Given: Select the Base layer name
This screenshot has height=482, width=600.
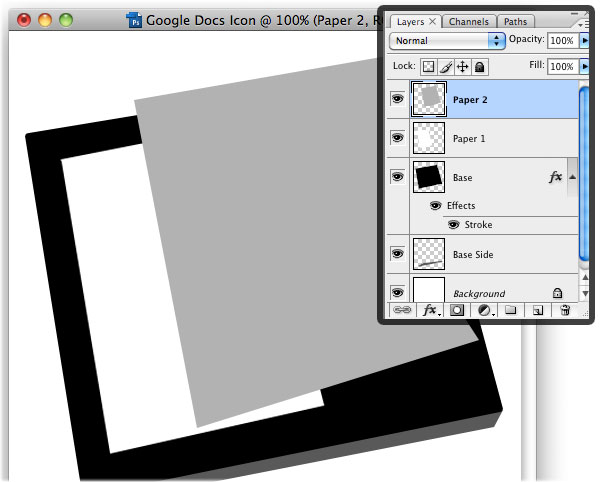Looking at the screenshot, I should pyautogui.click(x=462, y=177).
